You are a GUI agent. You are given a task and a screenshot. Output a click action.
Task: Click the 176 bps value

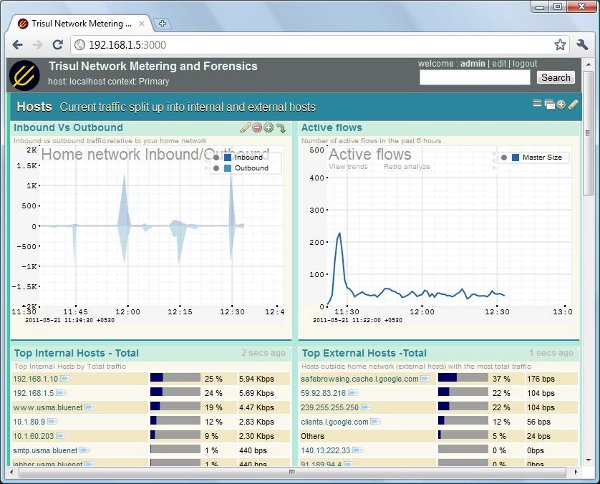click(541, 379)
